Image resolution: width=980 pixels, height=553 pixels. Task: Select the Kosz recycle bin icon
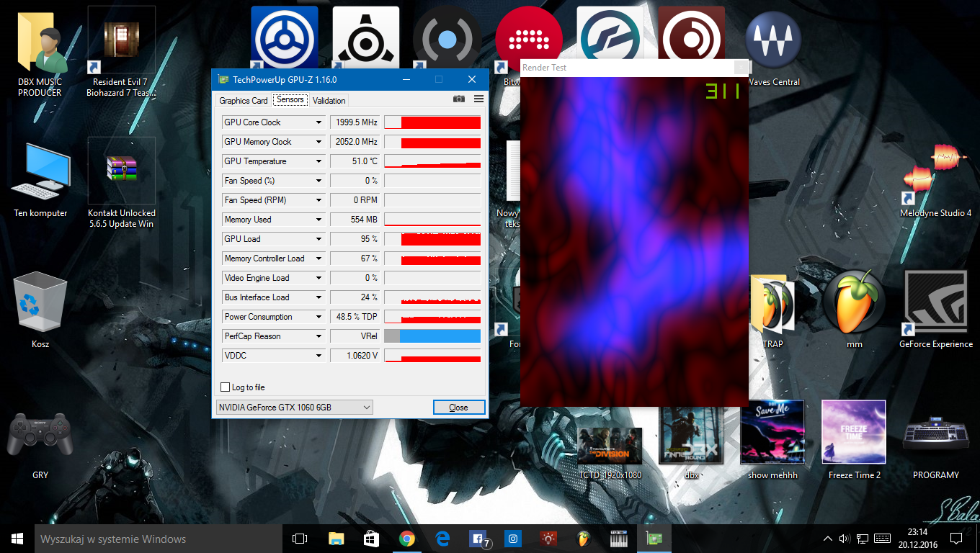click(x=40, y=310)
